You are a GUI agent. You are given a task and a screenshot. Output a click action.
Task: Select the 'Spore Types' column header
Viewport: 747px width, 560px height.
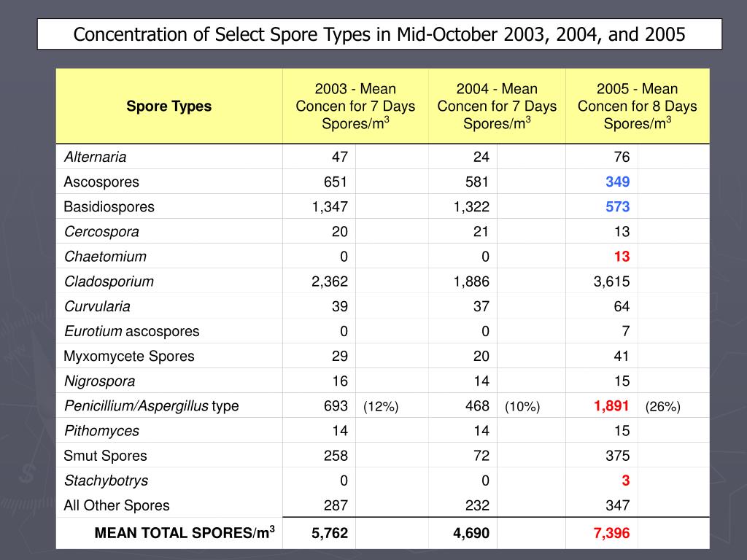(x=169, y=106)
